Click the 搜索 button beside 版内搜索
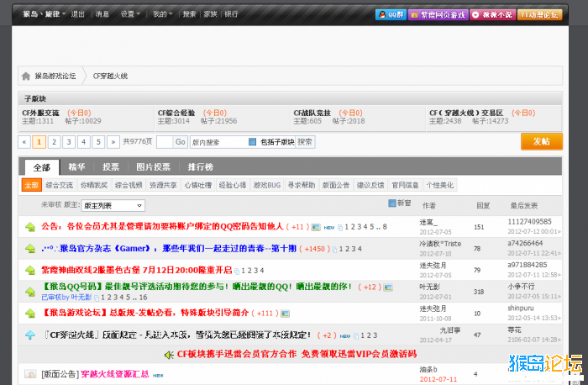 [x=304, y=142]
